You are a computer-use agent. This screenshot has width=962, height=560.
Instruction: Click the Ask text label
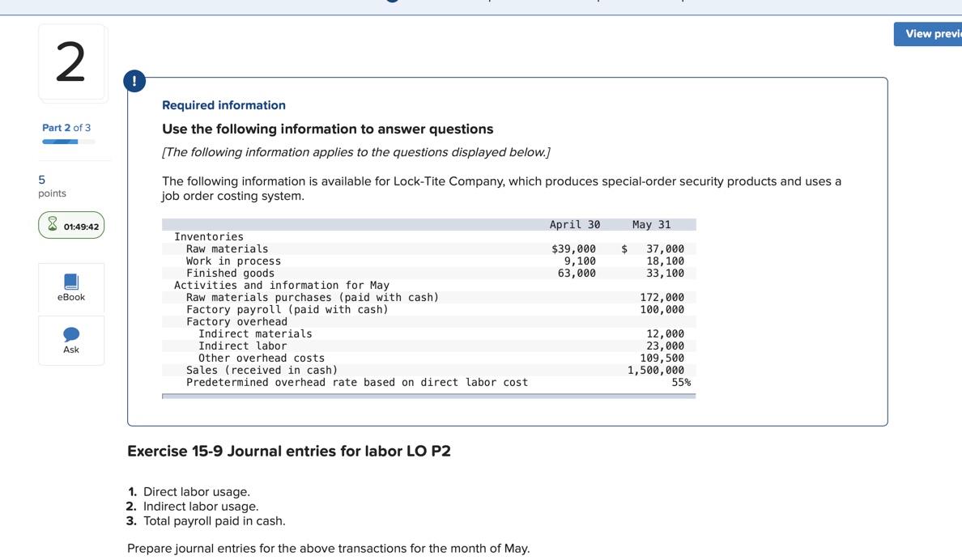click(70, 349)
